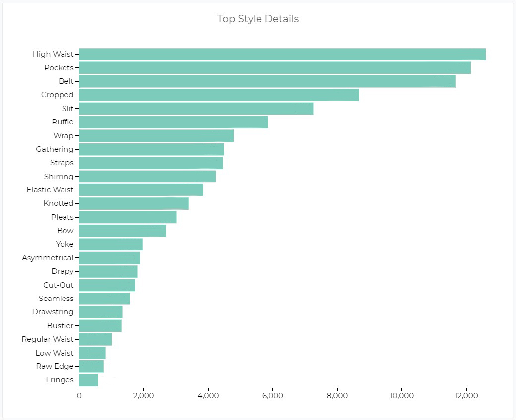Select the Bow bar
Viewport: 516px width, 420px height.
(x=122, y=231)
